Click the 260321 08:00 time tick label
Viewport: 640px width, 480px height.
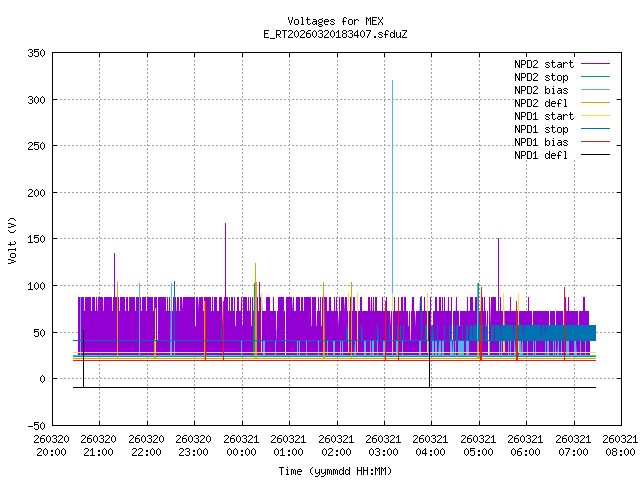(x=620, y=444)
